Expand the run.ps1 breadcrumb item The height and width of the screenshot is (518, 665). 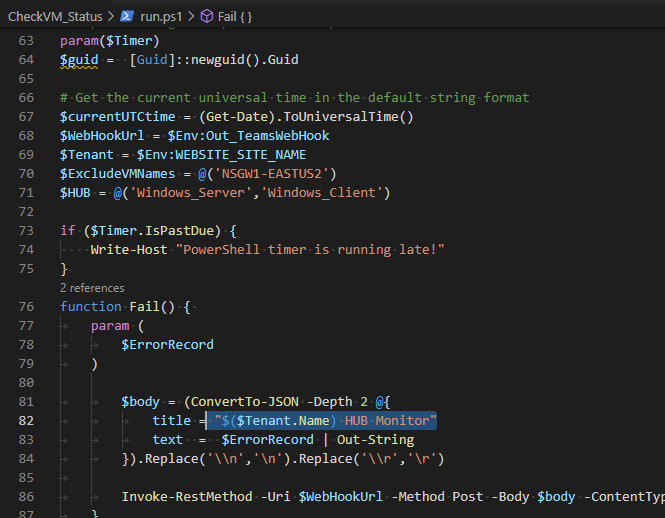click(x=161, y=17)
